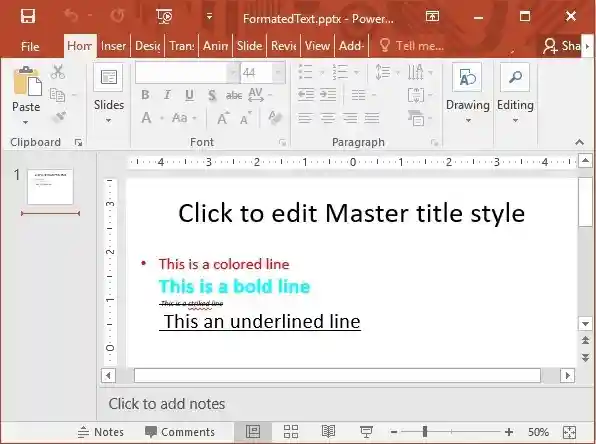Toggle Underline formatting
The width and height of the screenshot is (596, 444).
click(189, 95)
